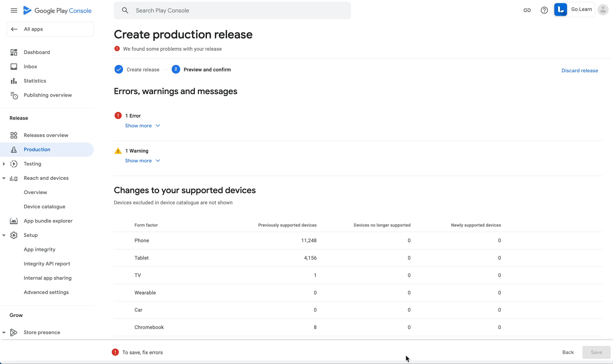Select Production in the sidebar
The height and width of the screenshot is (364, 613).
[47, 150]
